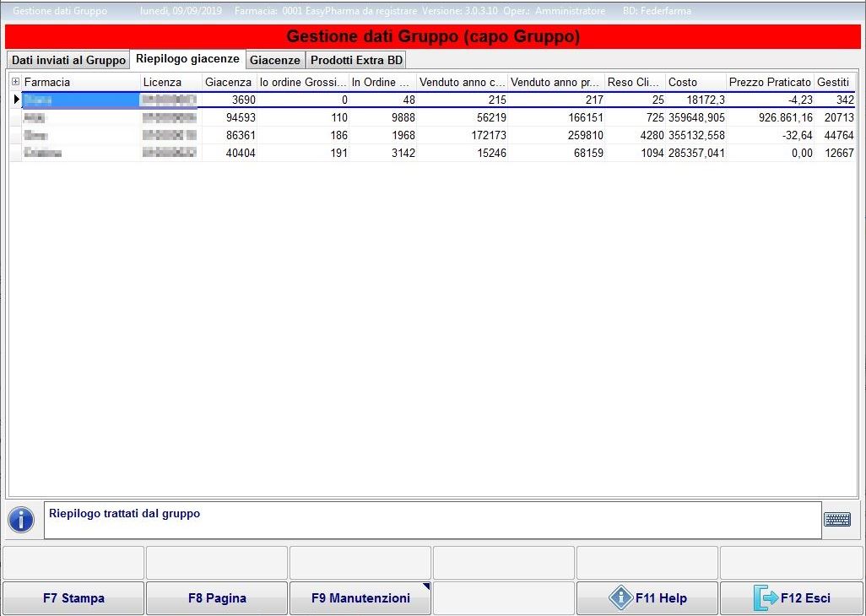
Task: Click the Prezzo Praticato column header
Action: (x=769, y=82)
